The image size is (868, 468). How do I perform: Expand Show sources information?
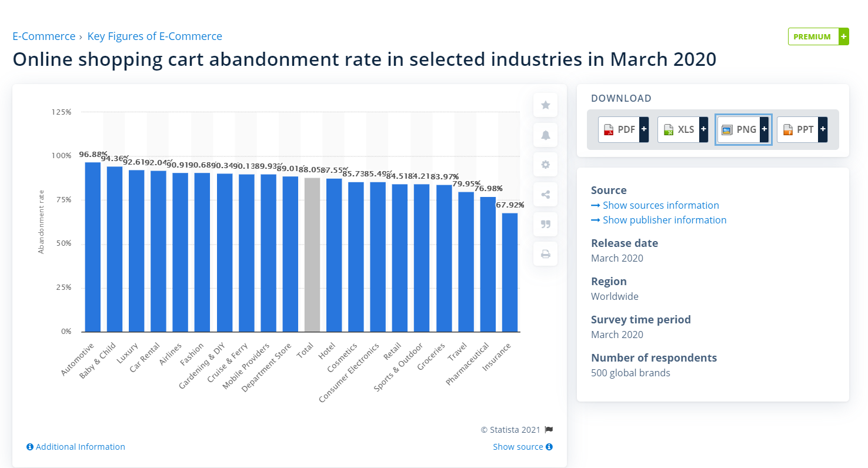tap(655, 205)
